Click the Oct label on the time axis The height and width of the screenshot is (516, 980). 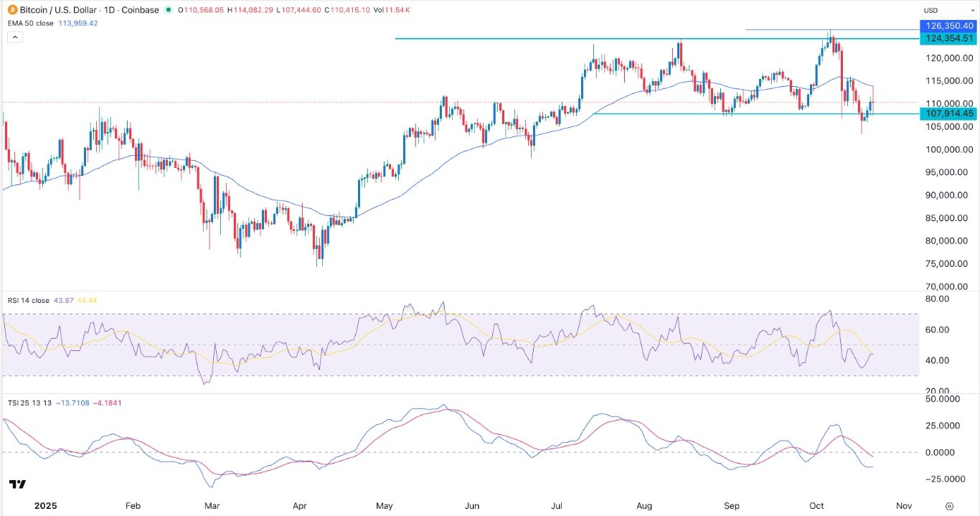(816, 506)
